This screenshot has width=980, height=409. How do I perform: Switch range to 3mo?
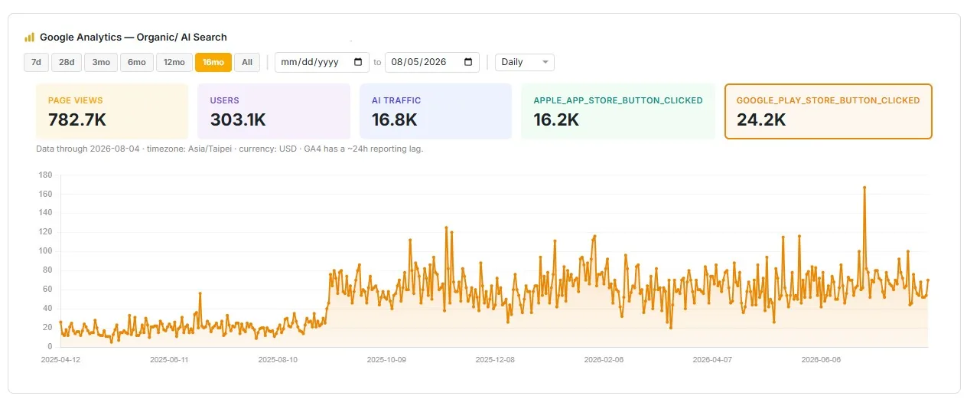point(101,62)
